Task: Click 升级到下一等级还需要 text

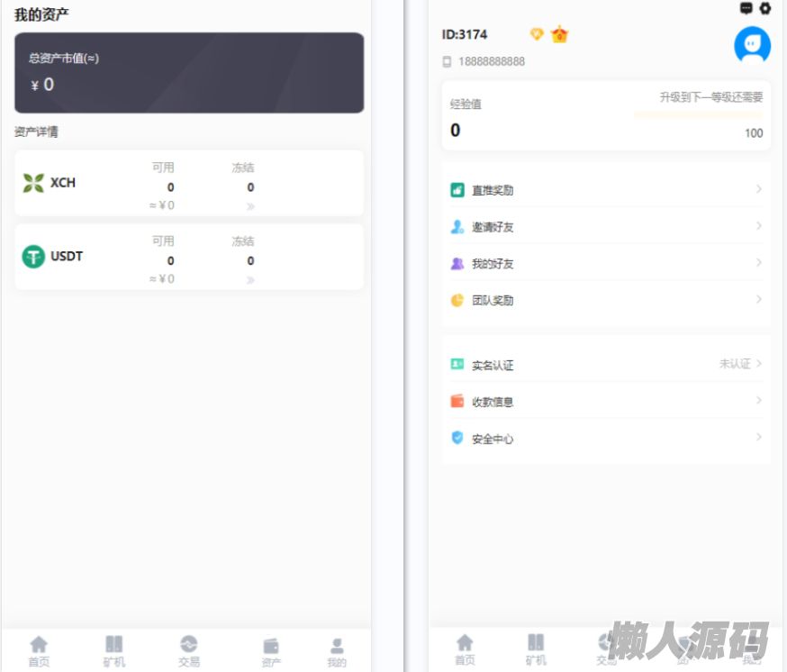Action: [711, 97]
